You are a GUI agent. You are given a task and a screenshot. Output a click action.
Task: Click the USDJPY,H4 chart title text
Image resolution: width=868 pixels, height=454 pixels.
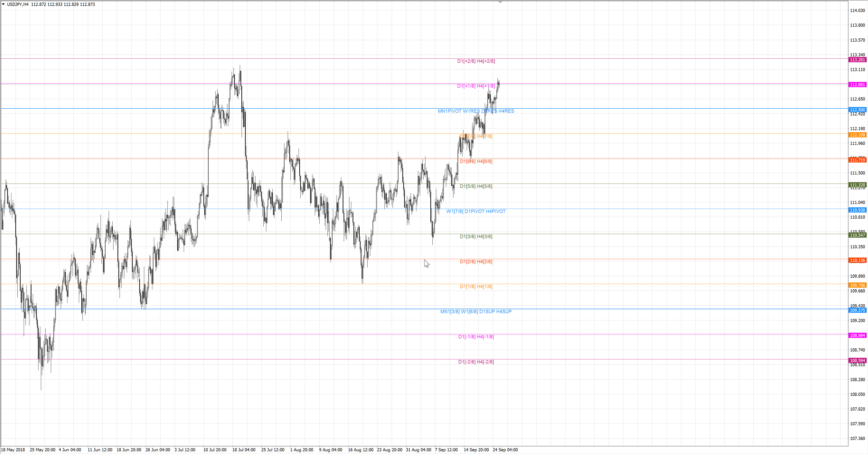click(x=18, y=4)
